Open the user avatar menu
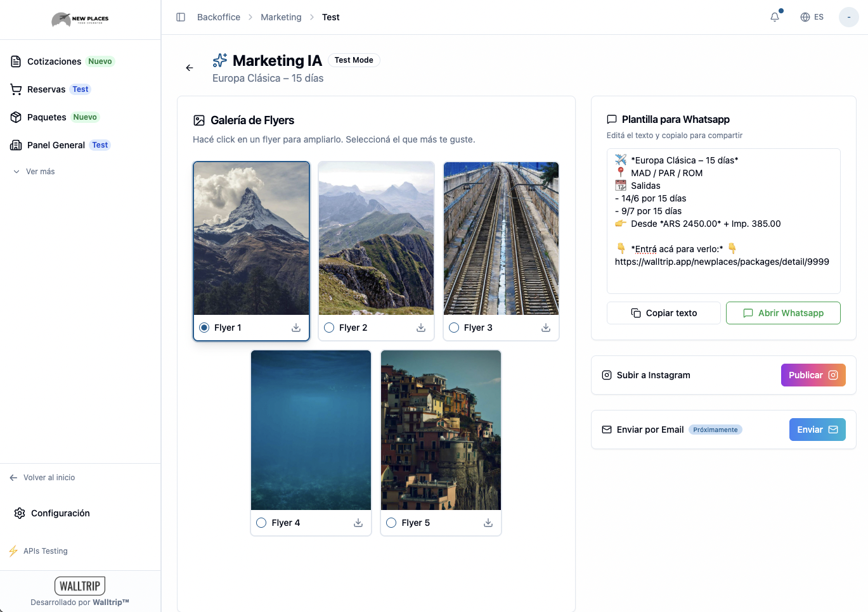The width and height of the screenshot is (868, 612). pos(848,17)
